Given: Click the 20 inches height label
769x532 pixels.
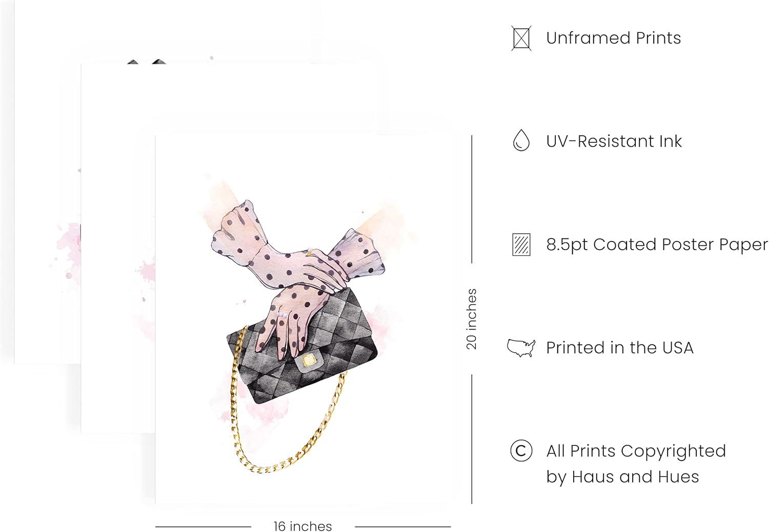Looking at the screenshot, I should [472, 319].
